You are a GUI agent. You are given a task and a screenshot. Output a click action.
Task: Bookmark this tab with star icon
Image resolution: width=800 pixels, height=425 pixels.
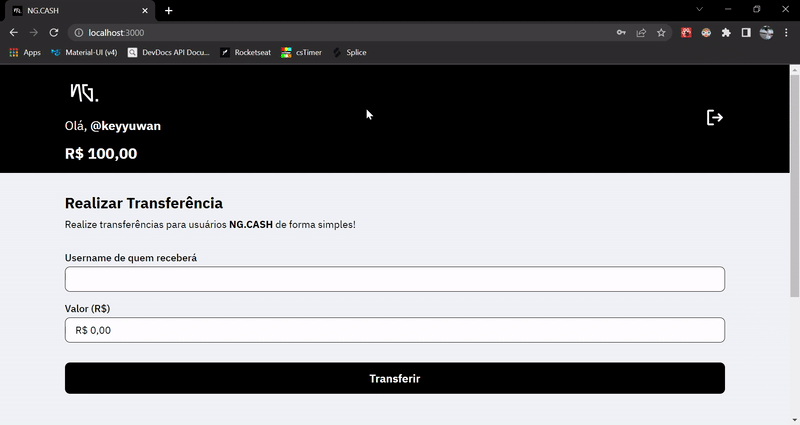(661, 33)
